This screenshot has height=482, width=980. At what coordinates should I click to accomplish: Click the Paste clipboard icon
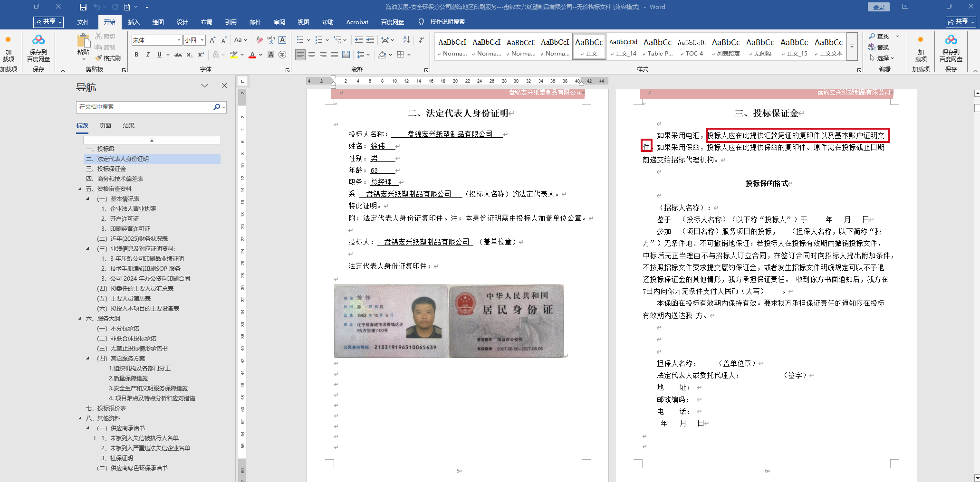coord(84,41)
